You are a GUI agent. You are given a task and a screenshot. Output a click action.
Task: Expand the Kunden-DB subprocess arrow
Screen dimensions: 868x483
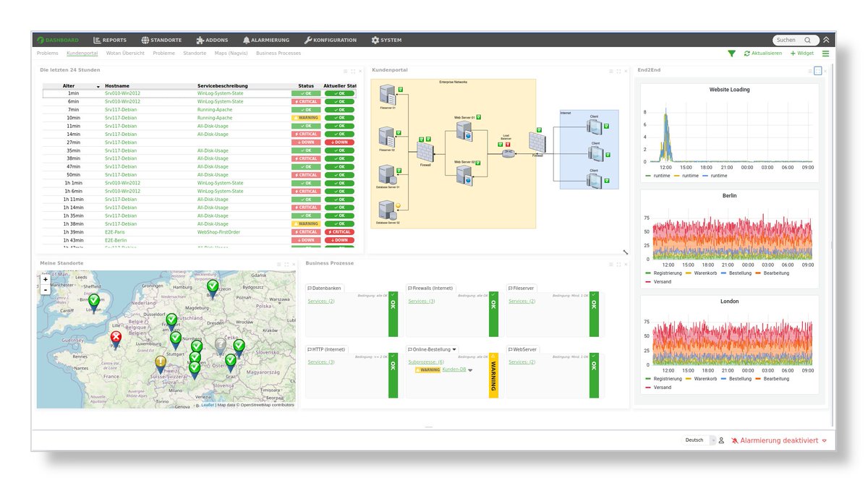pos(470,370)
